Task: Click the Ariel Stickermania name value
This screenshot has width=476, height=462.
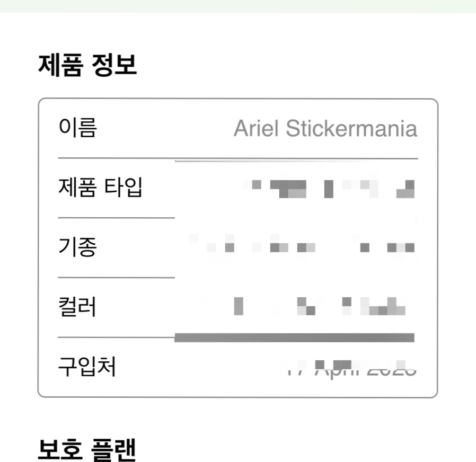Action: [325, 128]
